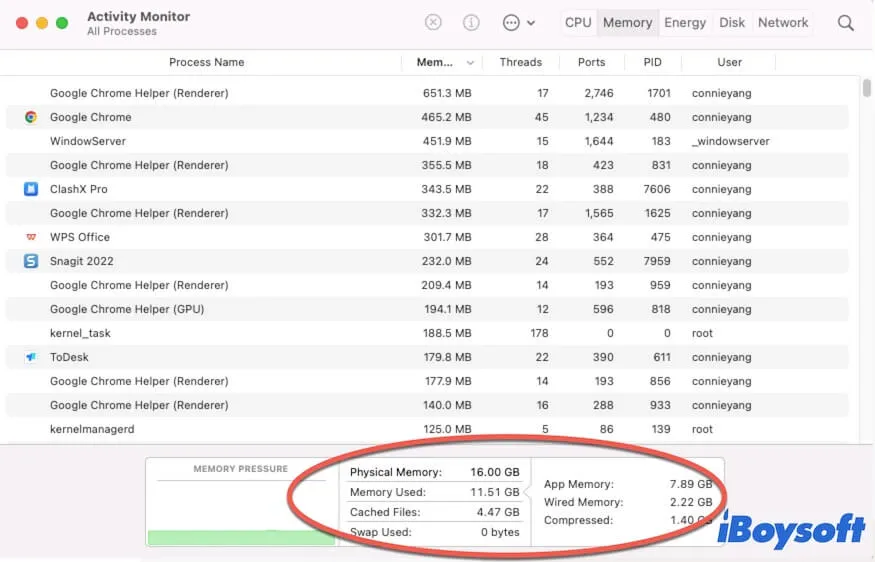Viewport: 875px width, 562px height.
Task: Open the process info inspector icon
Action: click(471, 22)
